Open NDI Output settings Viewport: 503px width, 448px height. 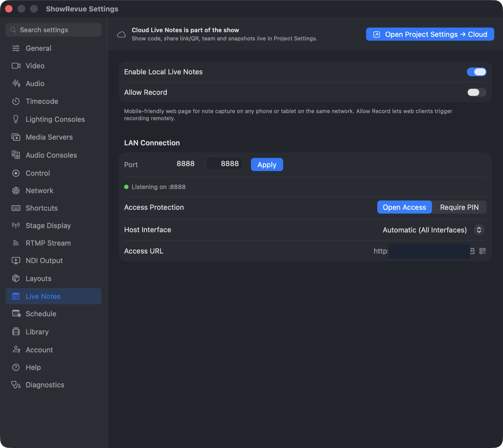point(53,260)
